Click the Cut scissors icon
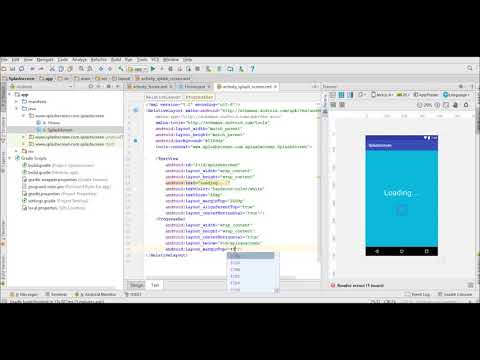 52,69
